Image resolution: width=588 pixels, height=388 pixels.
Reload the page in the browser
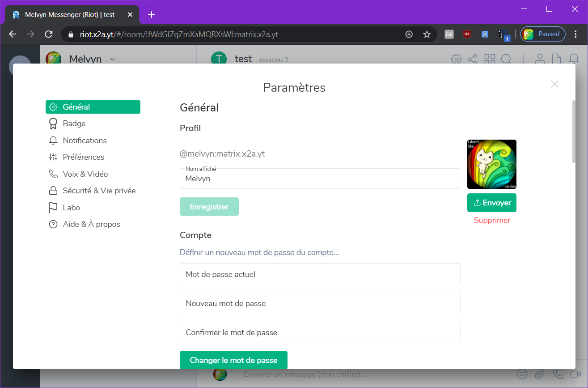tap(49, 34)
